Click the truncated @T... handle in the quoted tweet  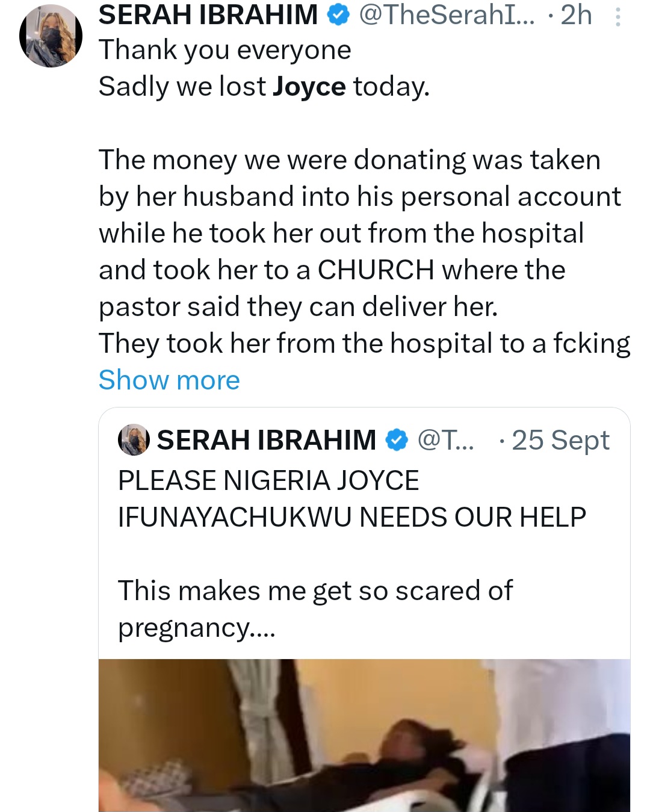445,440
